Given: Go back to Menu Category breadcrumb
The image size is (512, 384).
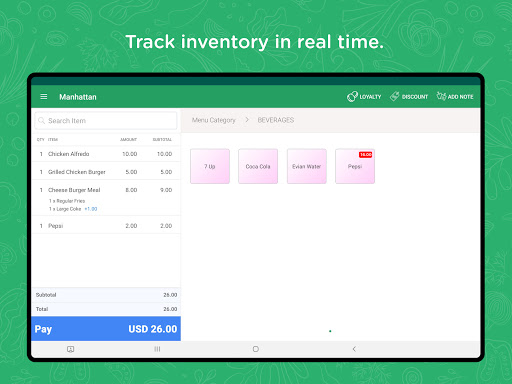Looking at the screenshot, I should pyautogui.click(x=214, y=120).
